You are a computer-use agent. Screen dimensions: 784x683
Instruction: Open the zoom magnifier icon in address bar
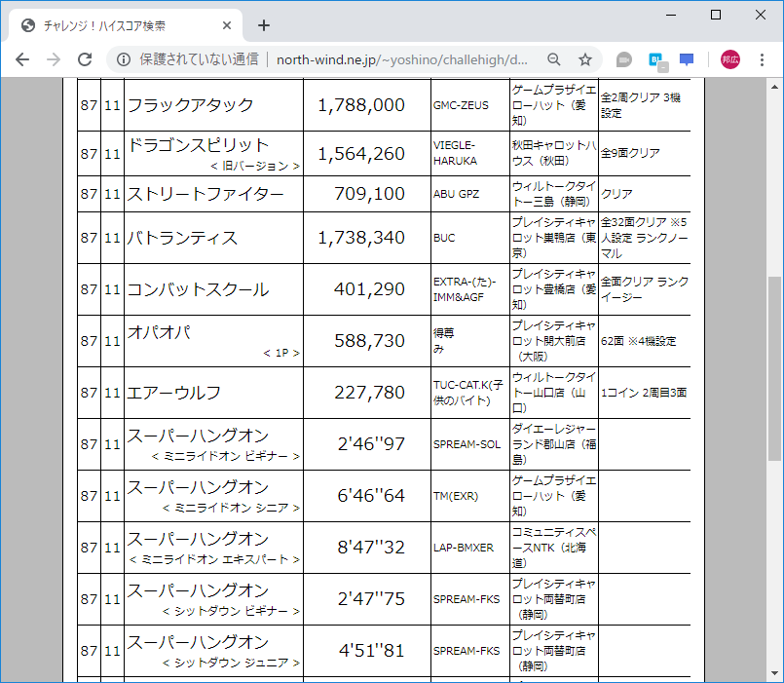pos(553,59)
